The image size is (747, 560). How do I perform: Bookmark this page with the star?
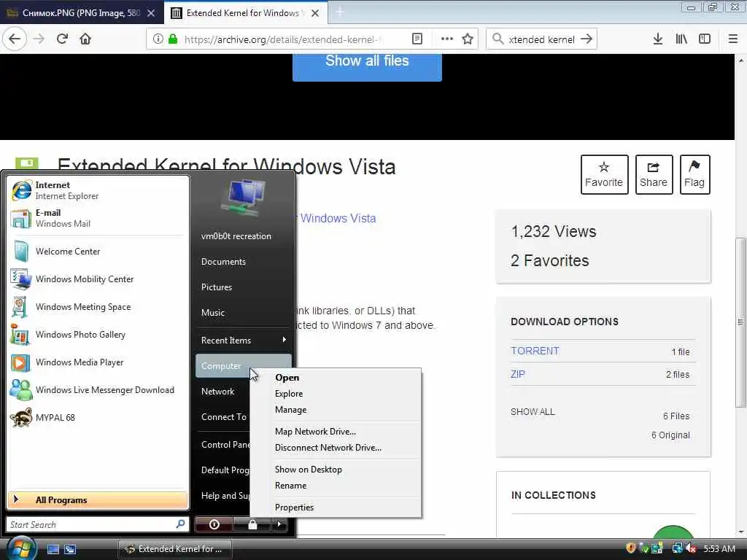(468, 39)
